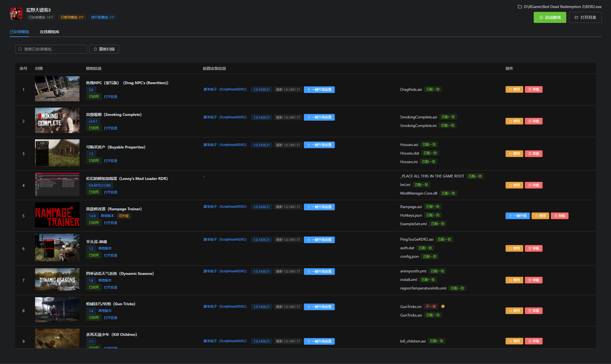Screen dimensions: 611x364
Task: Upgrade ScriptHook prerequisite for Drag NPC's row
Action: click(319, 90)
